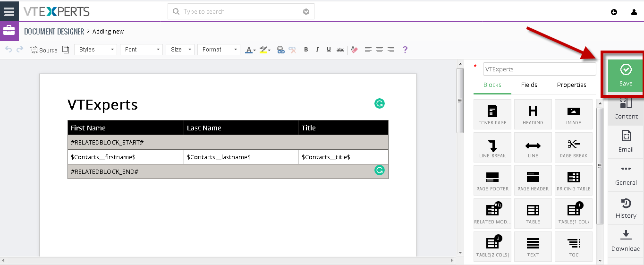
Task: Open the General side panel
Action: (x=626, y=175)
